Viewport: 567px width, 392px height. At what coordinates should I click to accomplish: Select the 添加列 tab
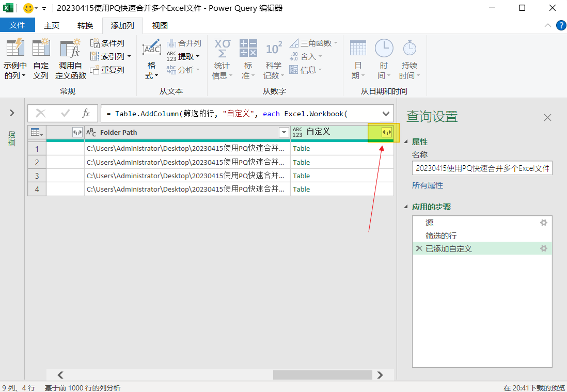click(122, 25)
